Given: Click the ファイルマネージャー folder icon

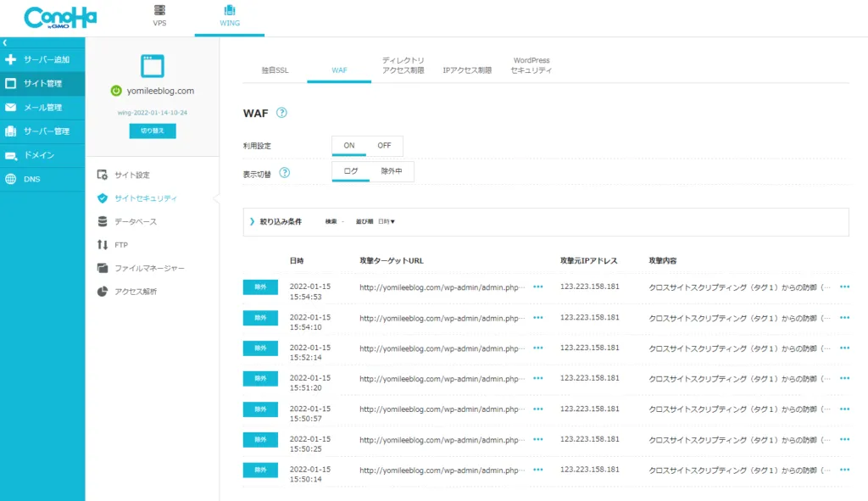Looking at the screenshot, I should 103,268.
